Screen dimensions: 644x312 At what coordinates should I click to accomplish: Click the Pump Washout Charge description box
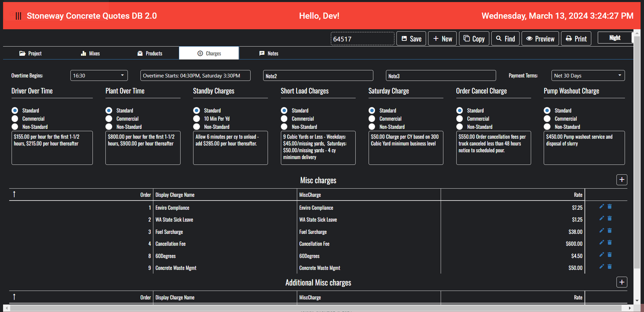click(x=584, y=148)
